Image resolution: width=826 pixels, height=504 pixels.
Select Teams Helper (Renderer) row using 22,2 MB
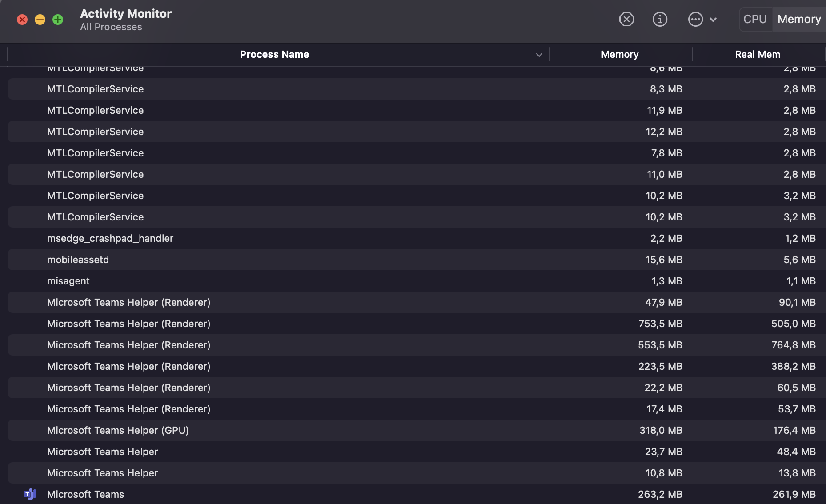[417, 388]
